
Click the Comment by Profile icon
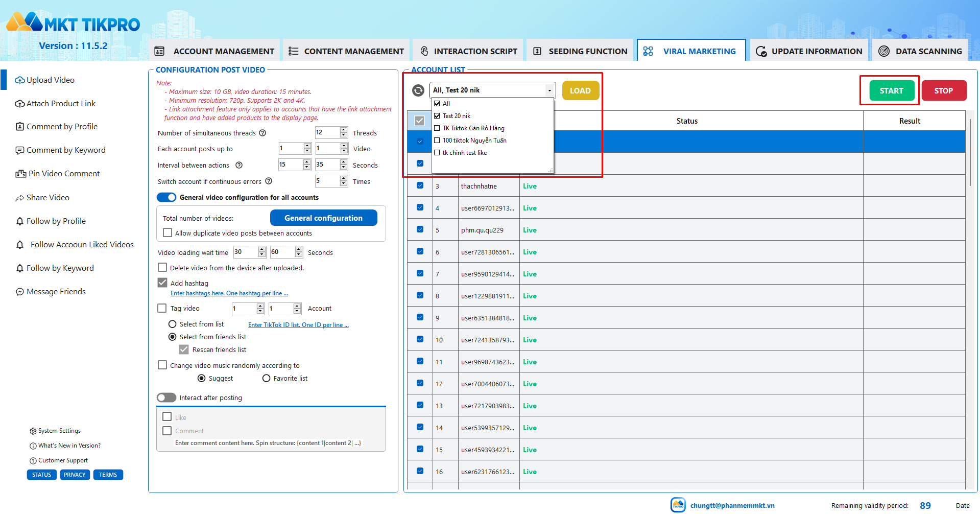[x=20, y=127]
